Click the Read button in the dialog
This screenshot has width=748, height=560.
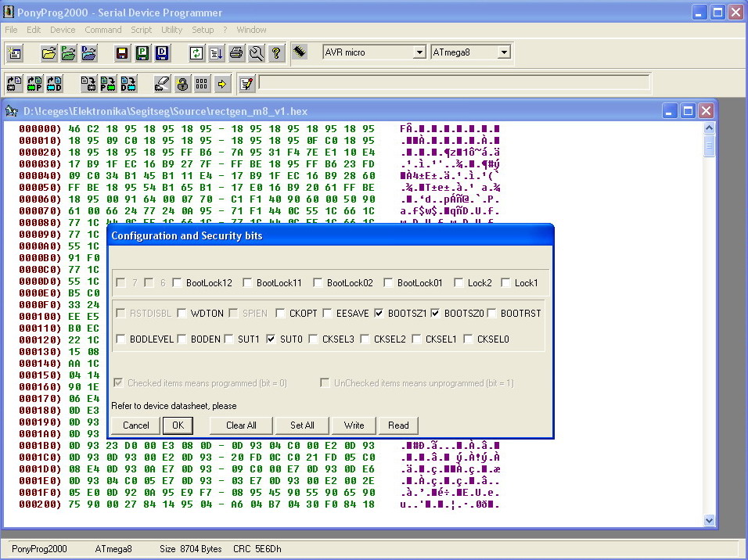pyautogui.click(x=398, y=425)
